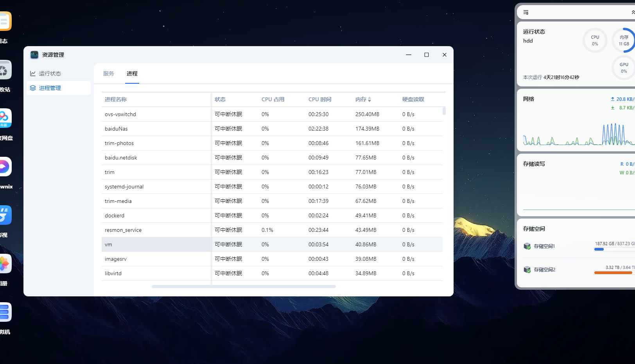635x364 pixels.
Task: Open 运行状态 in the sidebar
Action: click(x=50, y=74)
